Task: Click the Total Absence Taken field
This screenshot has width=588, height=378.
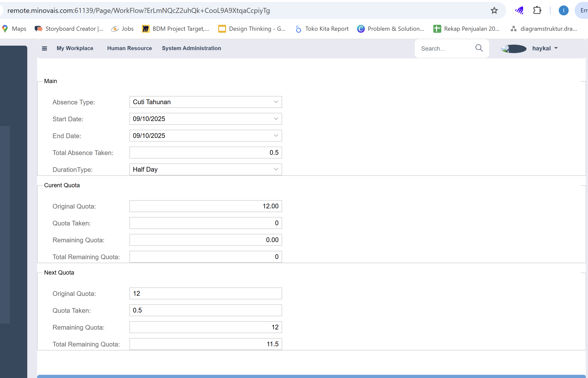Action: (205, 153)
